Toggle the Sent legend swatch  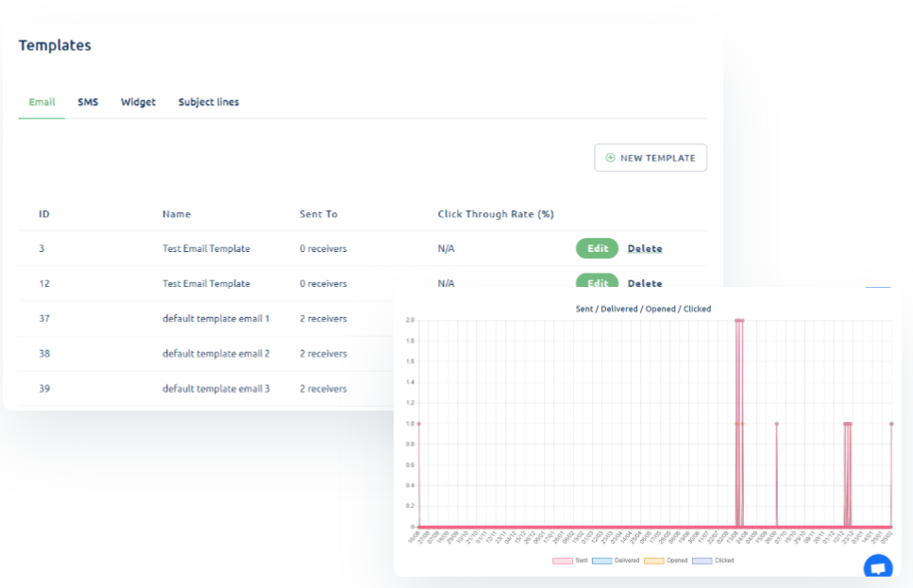(563, 561)
